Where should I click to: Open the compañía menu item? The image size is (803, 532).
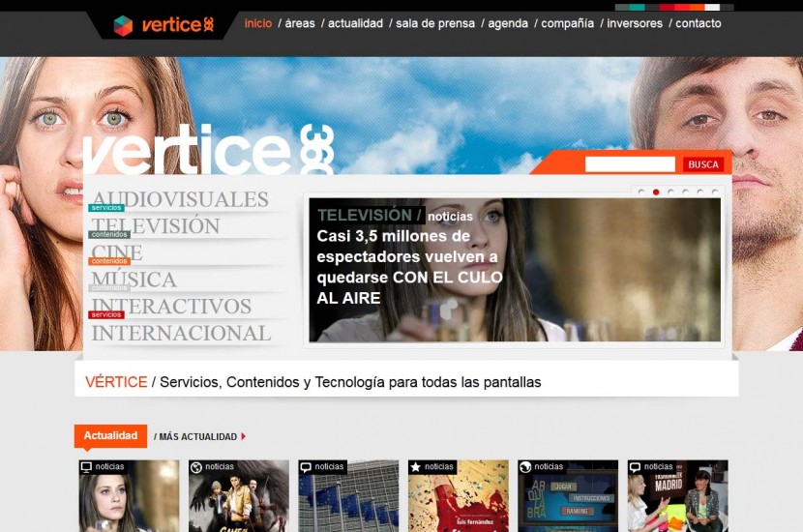(568, 23)
